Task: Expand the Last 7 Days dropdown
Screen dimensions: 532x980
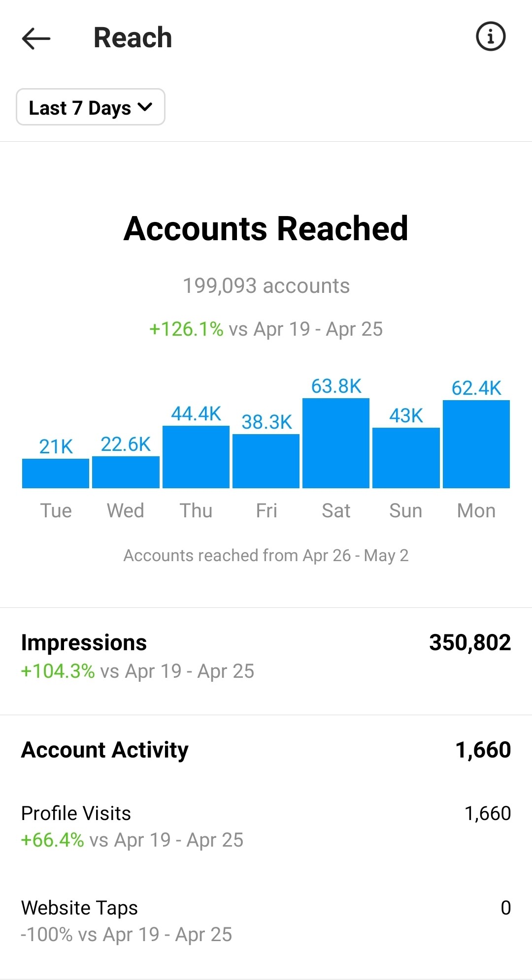Action: pos(91,107)
